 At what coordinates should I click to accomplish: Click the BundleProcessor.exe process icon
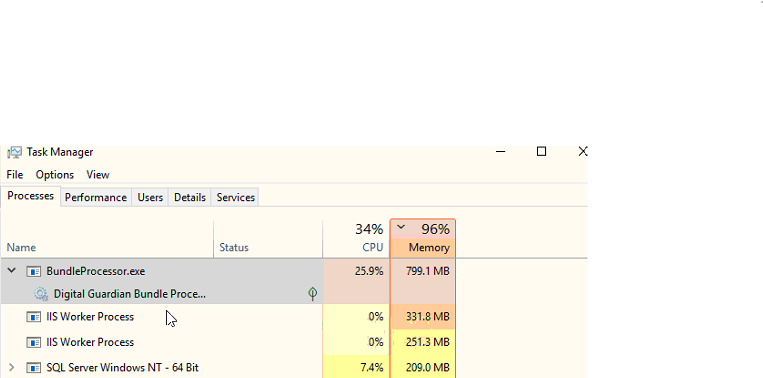pos(34,271)
